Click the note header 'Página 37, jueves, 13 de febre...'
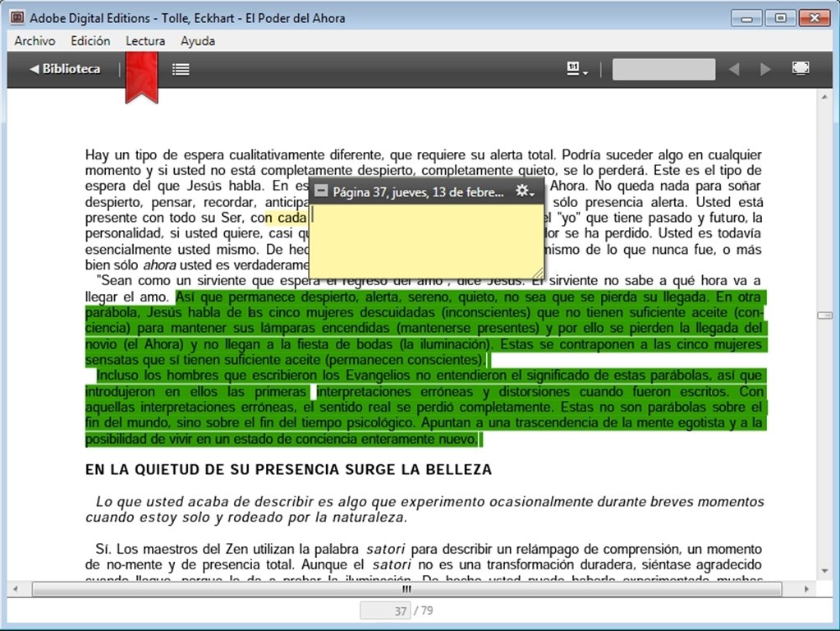The image size is (840, 631). 418,192
